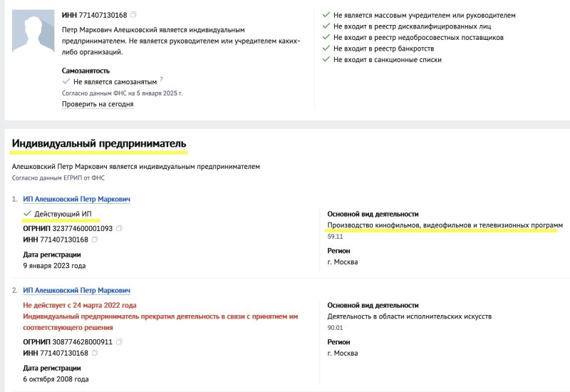Copy INN under the active ИП entry

pos(95,239)
